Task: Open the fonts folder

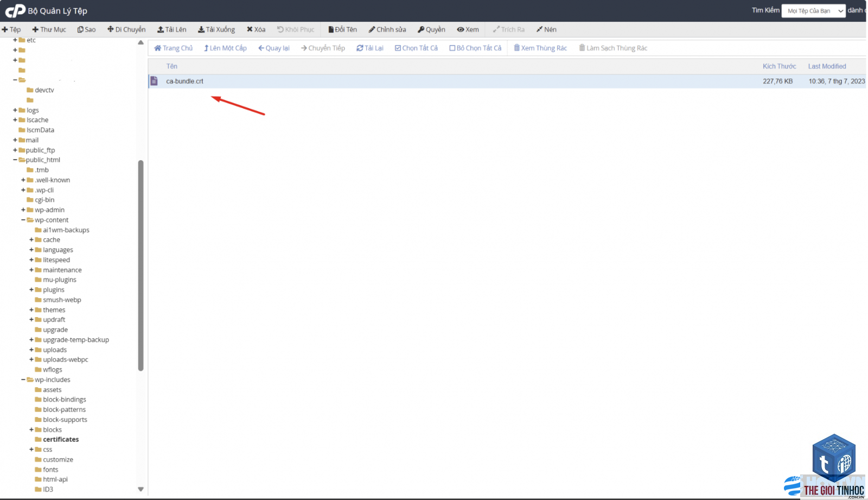Action: [x=50, y=470]
